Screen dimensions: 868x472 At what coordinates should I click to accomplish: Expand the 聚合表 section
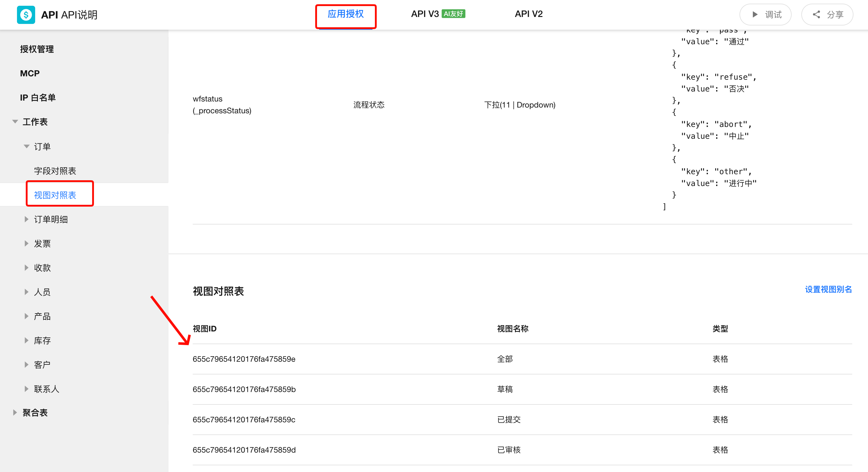point(15,412)
